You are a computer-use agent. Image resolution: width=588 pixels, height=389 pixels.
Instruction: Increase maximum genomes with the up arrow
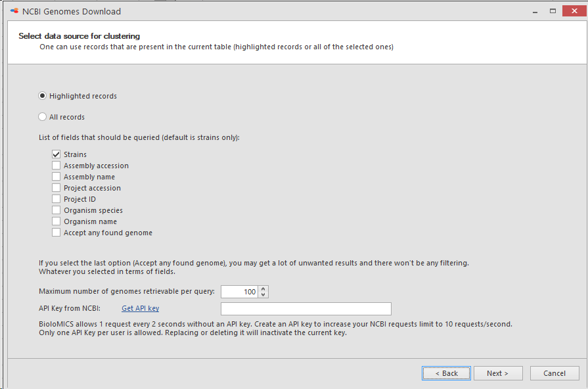click(263, 289)
